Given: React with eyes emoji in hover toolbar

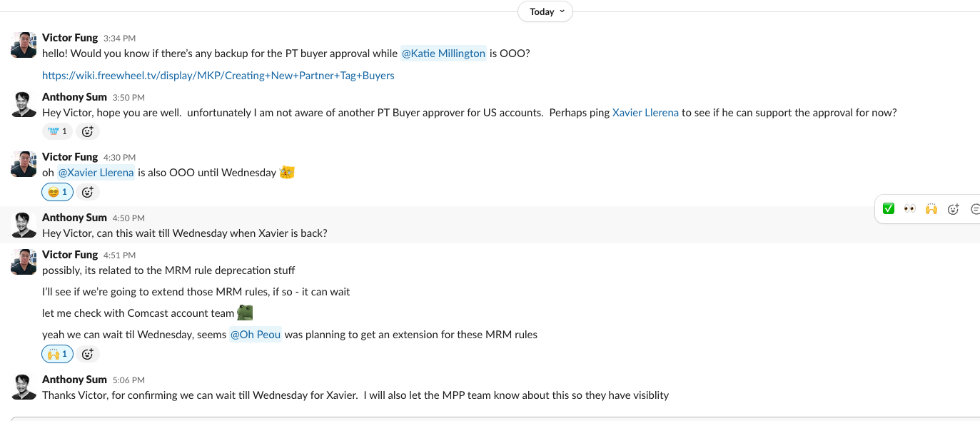Looking at the screenshot, I should (x=909, y=209).
